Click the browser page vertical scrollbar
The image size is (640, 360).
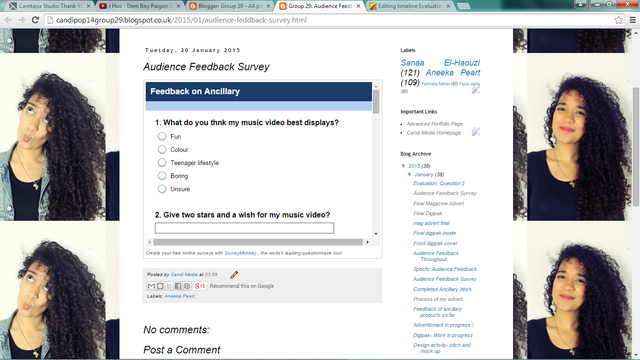click(x=636, y=146)
